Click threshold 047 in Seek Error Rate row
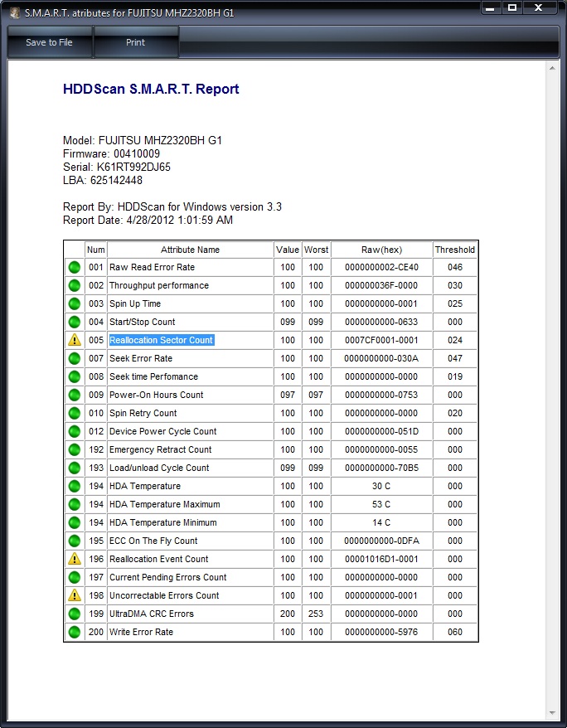The image size is (567, 728). [x=455, y=358]
